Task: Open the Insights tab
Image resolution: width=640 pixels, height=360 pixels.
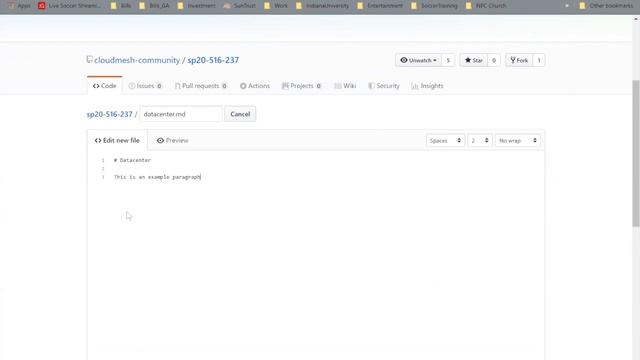Action: (427, 86)
